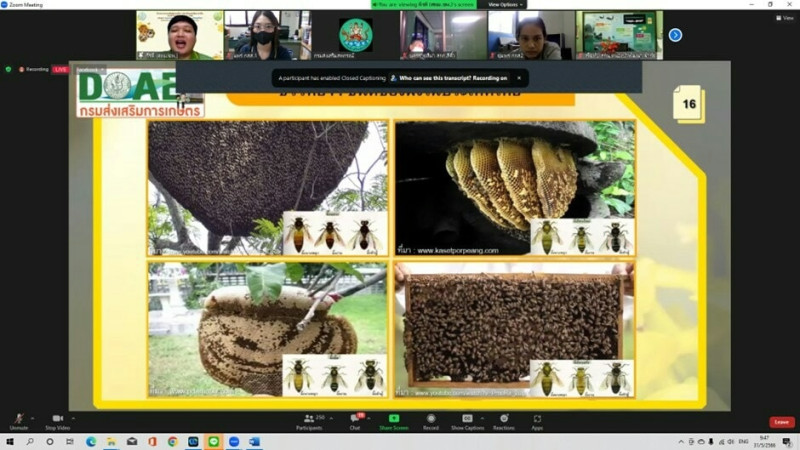Screen dimensions: 800x450
Task: Expand audio options arrow next to Unmute
Action: (32, 418)
